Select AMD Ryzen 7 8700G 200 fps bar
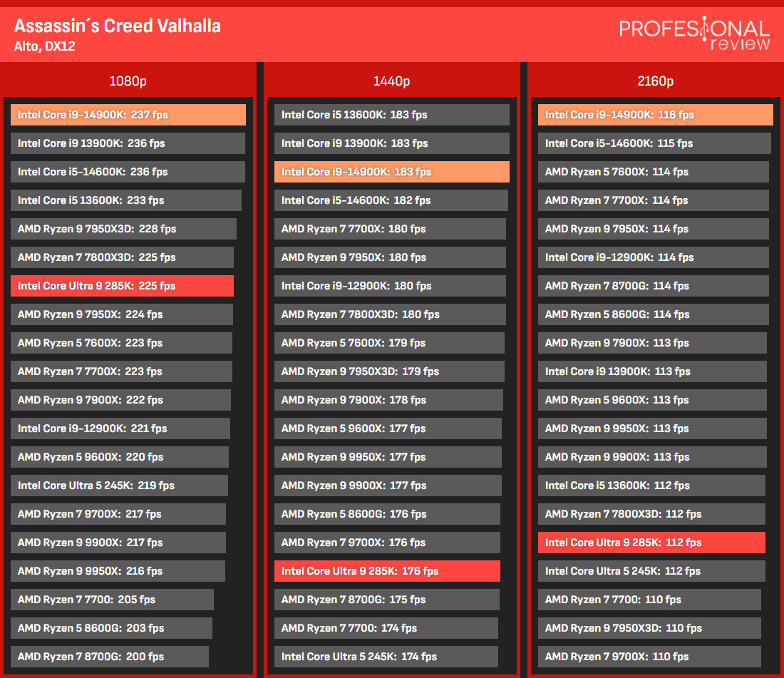Viewport: 784px width, 678px height. point(110,657)
